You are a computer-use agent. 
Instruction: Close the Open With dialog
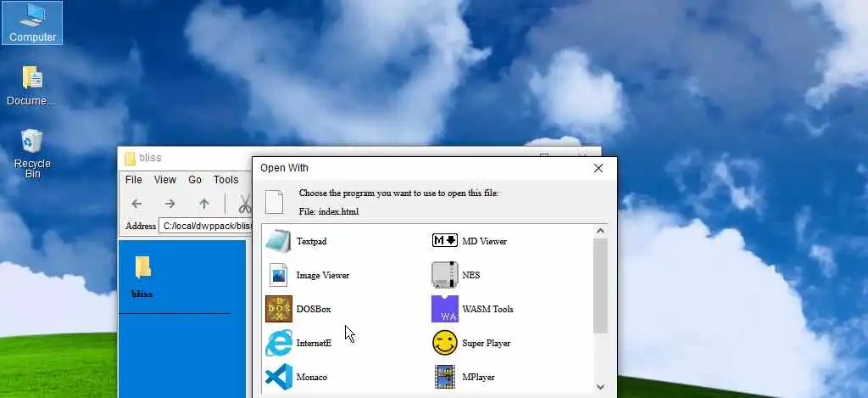click(598, 168)
